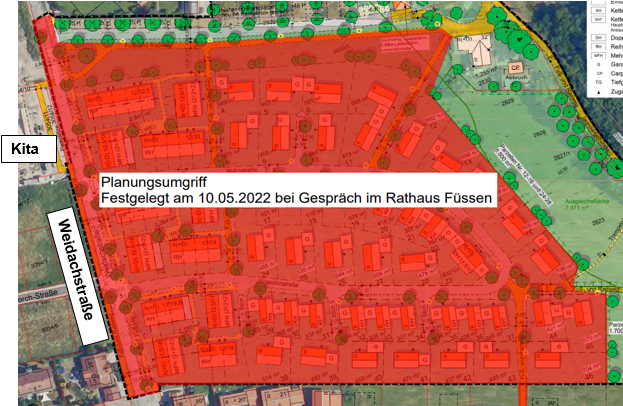The height and width of the screenshot is (406, 623).
Task: Click the '421 m²' area label
Action: [555, 327]
